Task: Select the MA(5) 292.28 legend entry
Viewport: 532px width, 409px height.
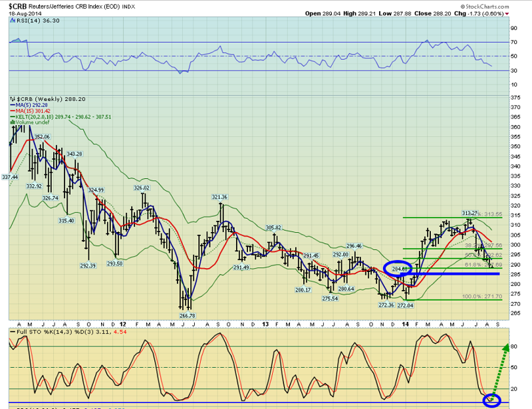Action: 31,105
